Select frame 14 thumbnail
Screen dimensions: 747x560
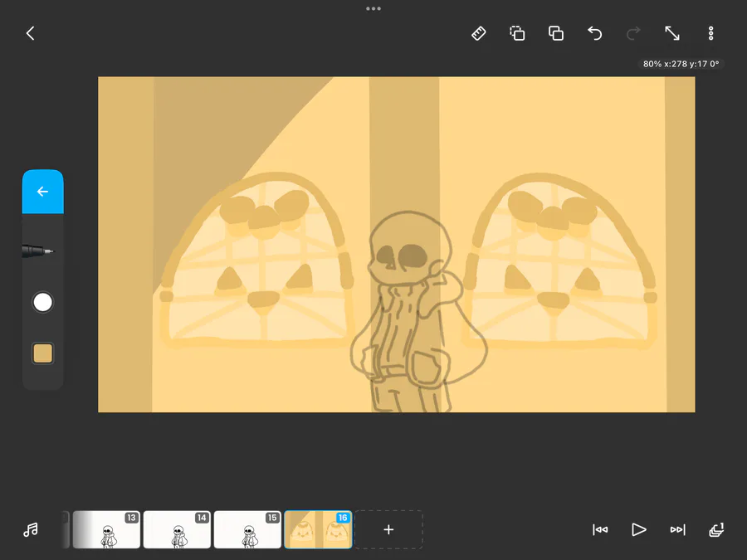[177, 529]
